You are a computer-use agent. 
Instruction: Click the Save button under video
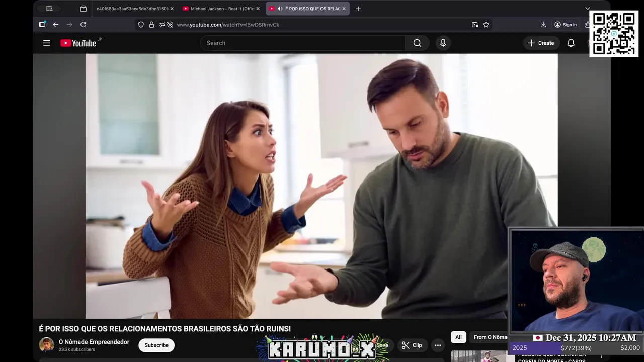click(382, 345)
